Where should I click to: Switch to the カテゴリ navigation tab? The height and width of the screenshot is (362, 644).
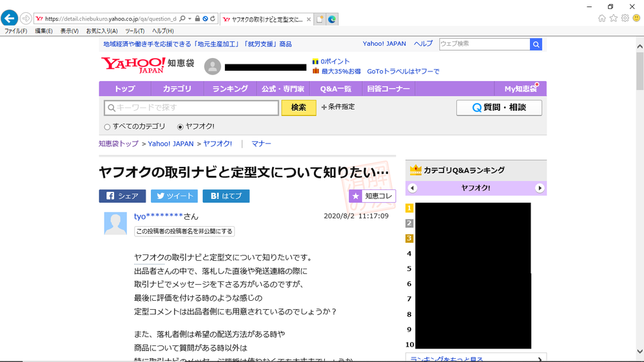[177, 89]
